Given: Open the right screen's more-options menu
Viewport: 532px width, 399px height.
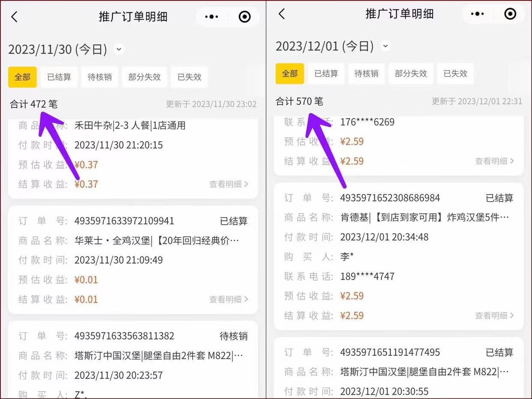Looking at the screenshot, I should 477,14.
